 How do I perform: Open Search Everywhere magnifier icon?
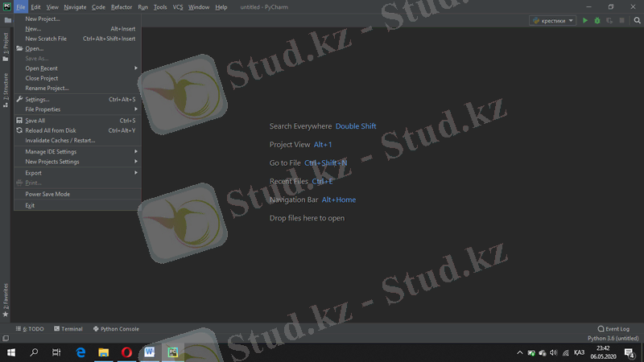(637, 21)
